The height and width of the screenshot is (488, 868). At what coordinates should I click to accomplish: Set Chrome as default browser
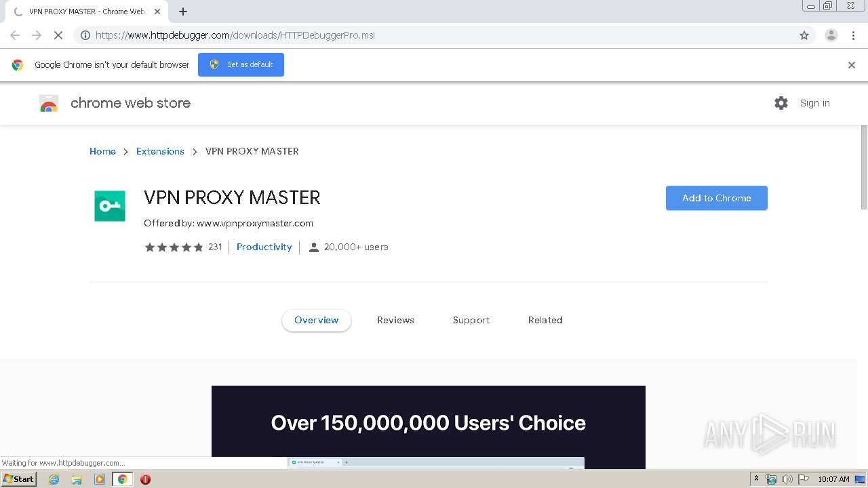(x=241, y=64)
